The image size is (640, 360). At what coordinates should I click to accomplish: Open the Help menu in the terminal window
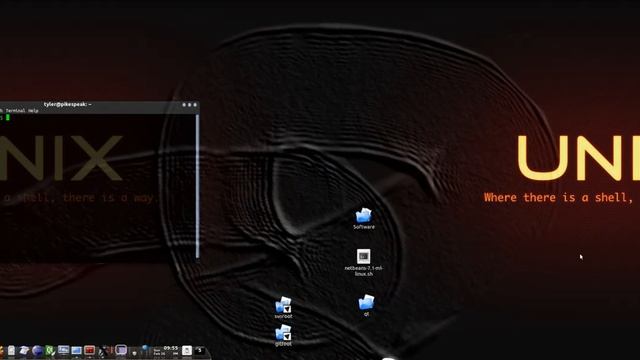pyautogui.click(x=33, y=111)
